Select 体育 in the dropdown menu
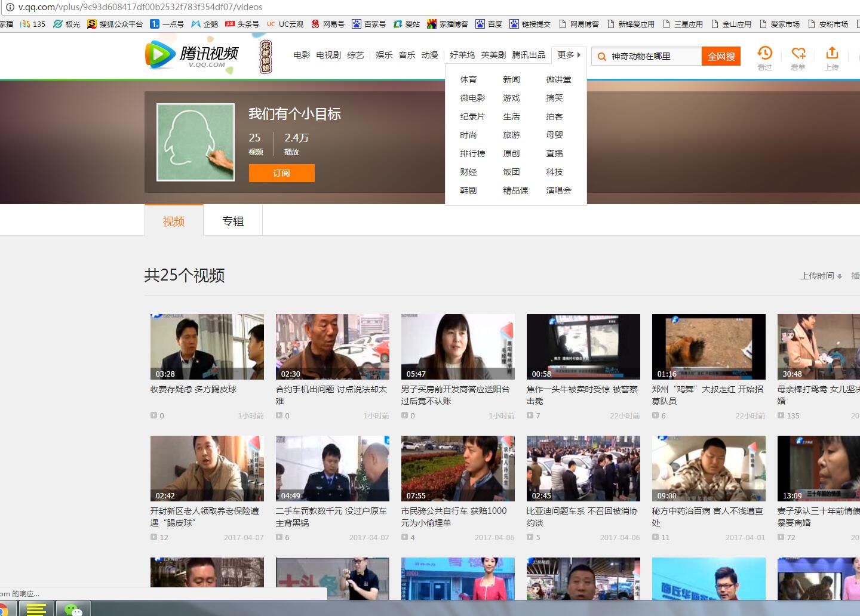860x616 pixels. click(468, 79)
